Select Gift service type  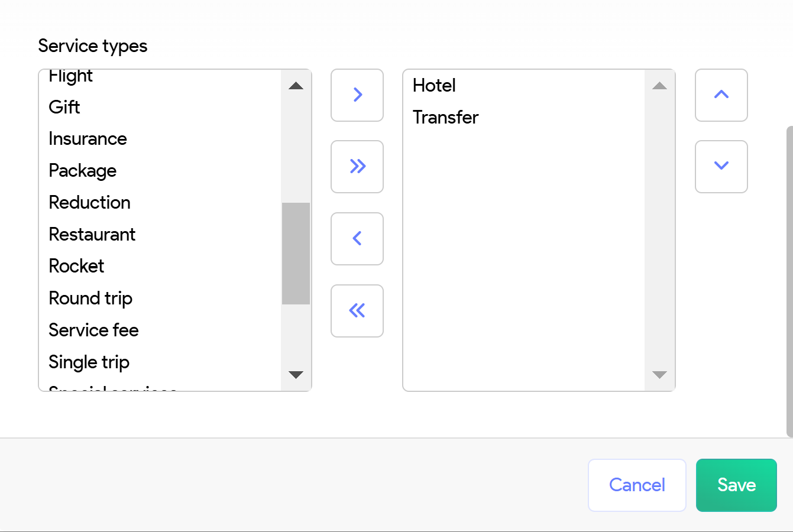64,107
